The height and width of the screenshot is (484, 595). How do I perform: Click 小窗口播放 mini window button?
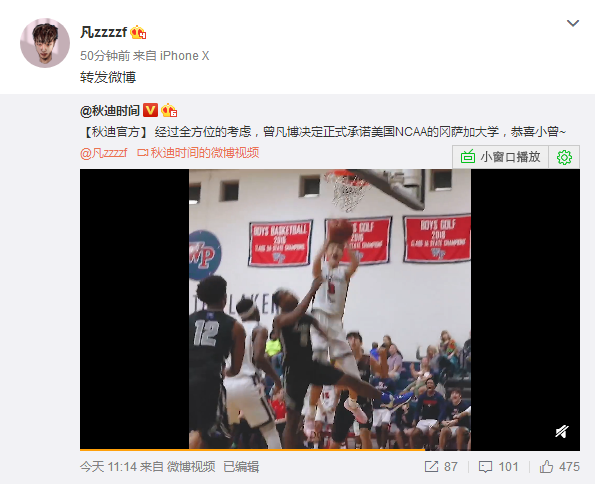500,157
